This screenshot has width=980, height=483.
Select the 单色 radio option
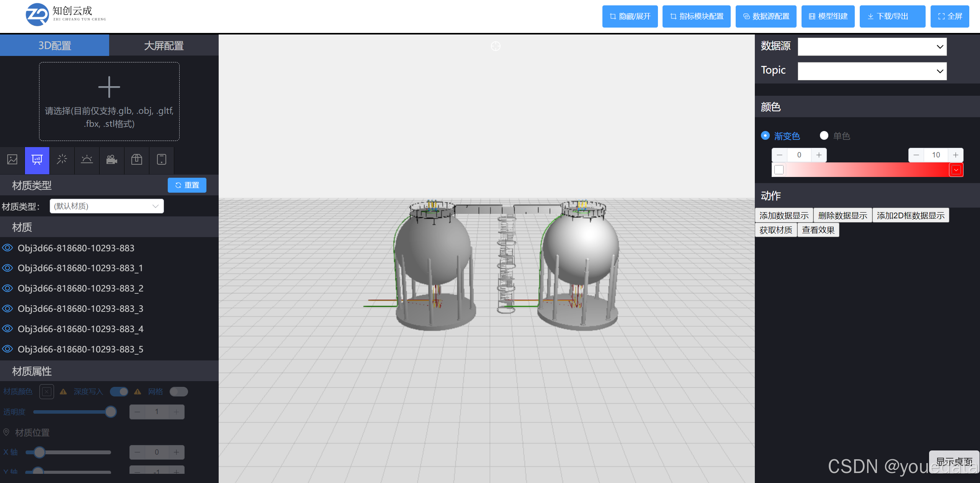tap(824, 136)
